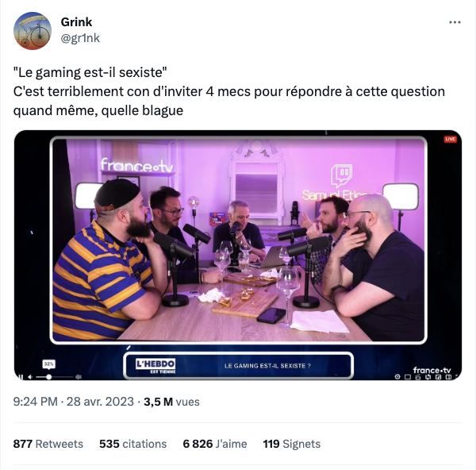Open Grink's profile picture avatar

pos(33,31)
